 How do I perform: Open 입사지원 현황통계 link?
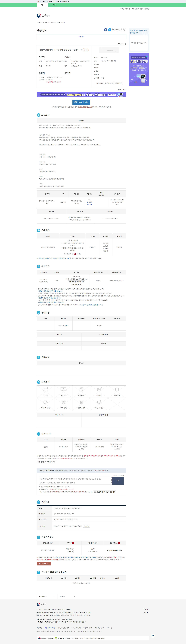pos(89,204)
